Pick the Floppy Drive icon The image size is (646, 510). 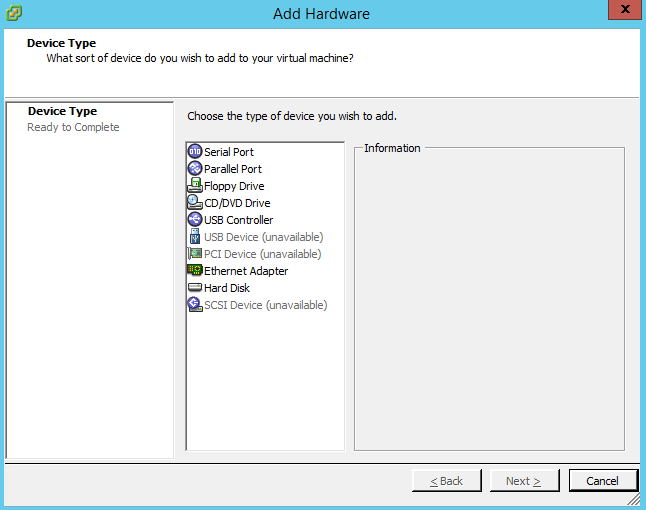[x=195, y=185]
